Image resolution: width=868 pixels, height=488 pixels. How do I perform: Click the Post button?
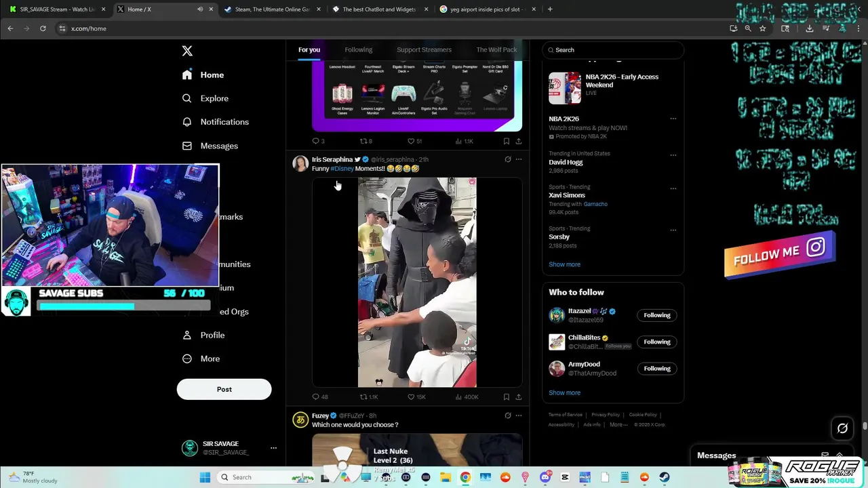pyautogui.click(x=224, y=389)
